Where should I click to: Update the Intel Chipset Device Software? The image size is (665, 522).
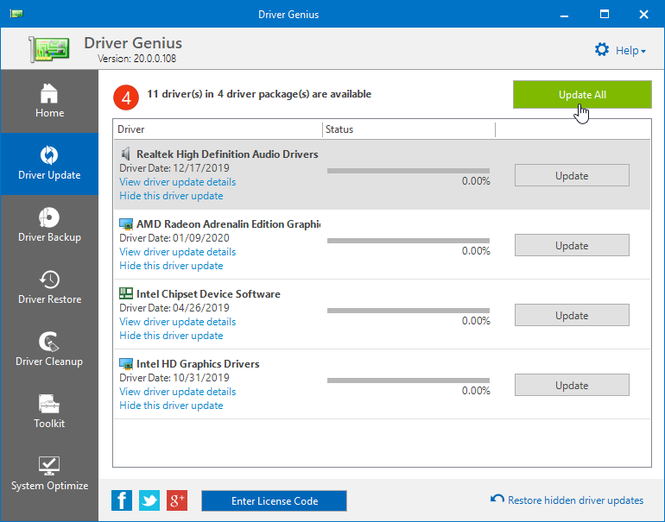tap(572, 315)
